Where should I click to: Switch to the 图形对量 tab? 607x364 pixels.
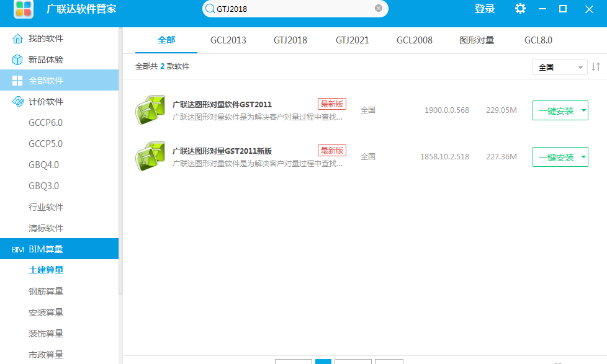[x=477, y=40]
